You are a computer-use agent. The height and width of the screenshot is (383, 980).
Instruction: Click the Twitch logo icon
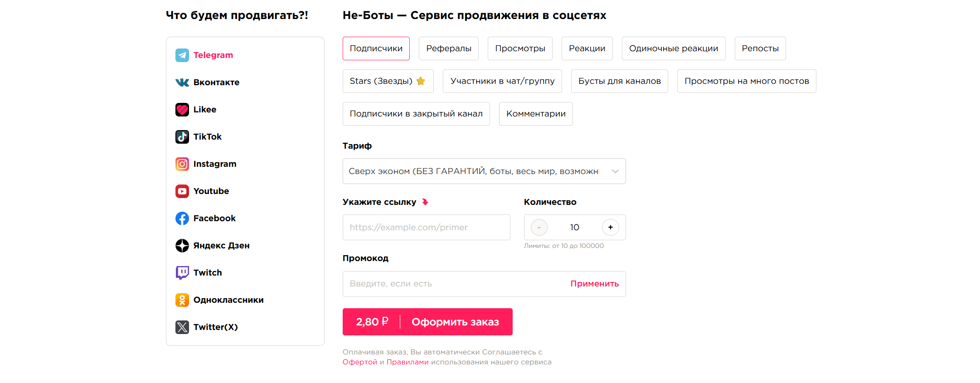pyautogui.click(x=182, y=273)
